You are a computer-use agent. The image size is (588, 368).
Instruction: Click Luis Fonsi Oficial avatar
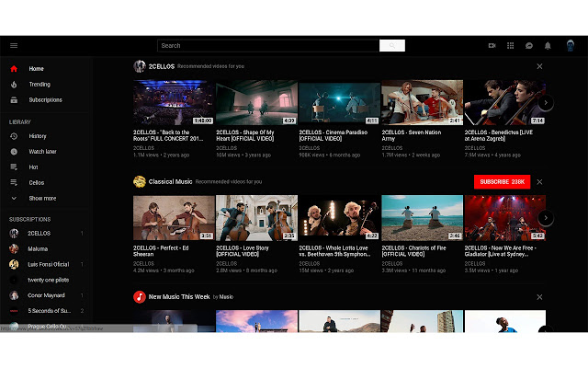[x=14, y=264]
